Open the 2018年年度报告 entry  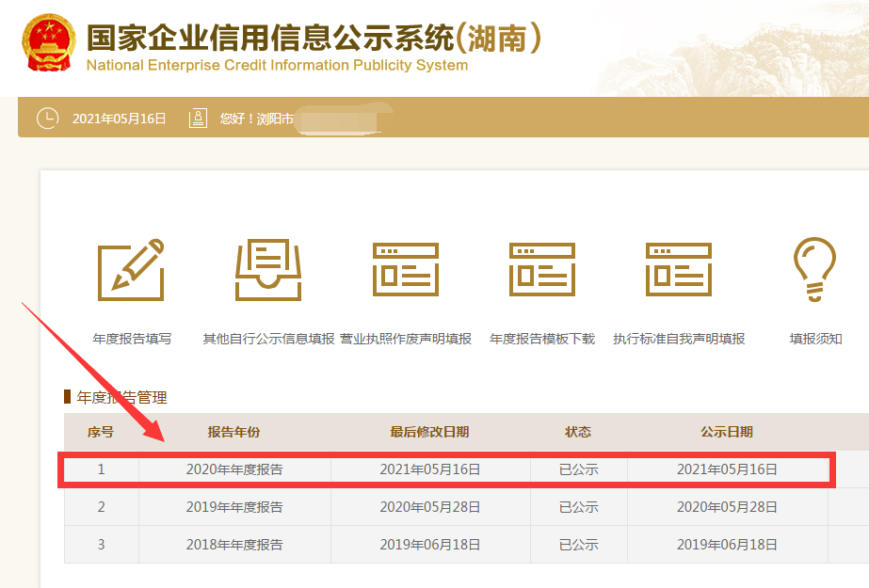coord(234,545)
